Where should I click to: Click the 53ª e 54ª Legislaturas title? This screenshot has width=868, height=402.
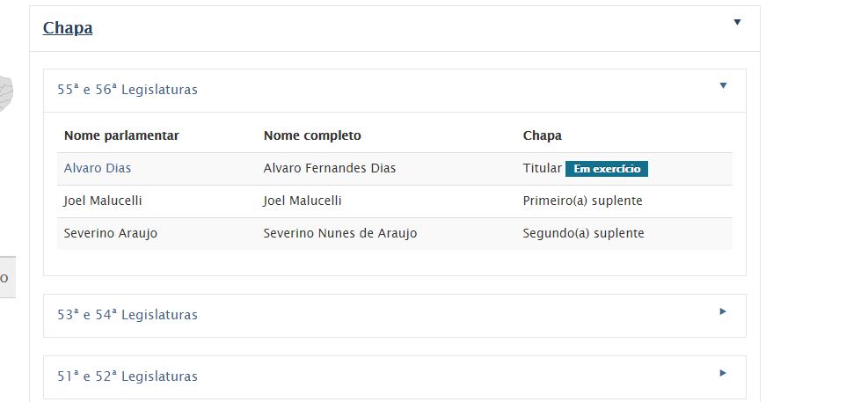128,315
